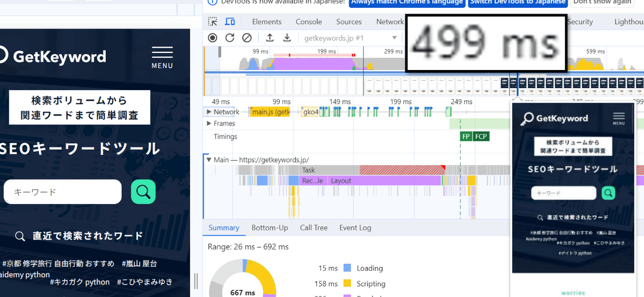Viewport: 644px width, 297px height.
Task: Select the Summary tab
Action: 224,227
